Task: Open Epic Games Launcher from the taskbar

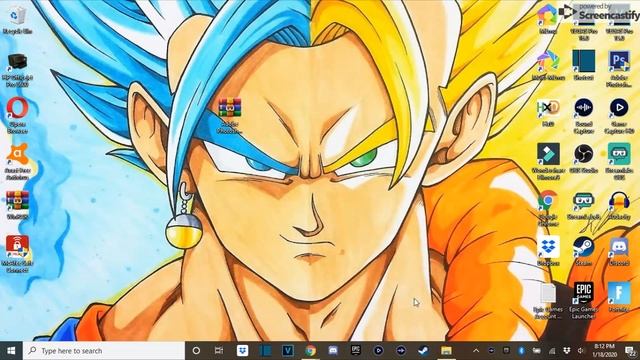Action: [356, 351]
